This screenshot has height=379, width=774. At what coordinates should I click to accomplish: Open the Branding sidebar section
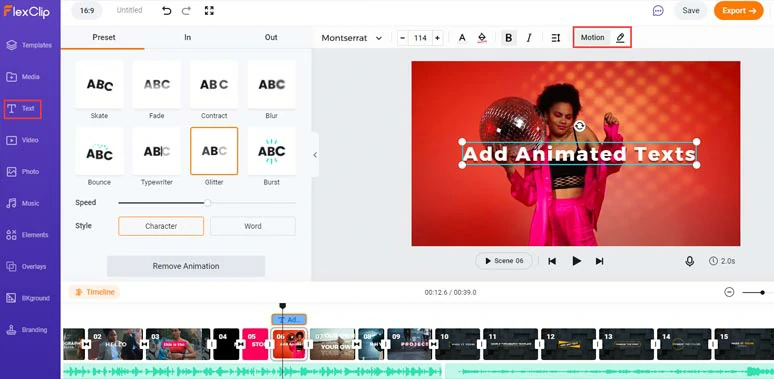tap(26, 330)
